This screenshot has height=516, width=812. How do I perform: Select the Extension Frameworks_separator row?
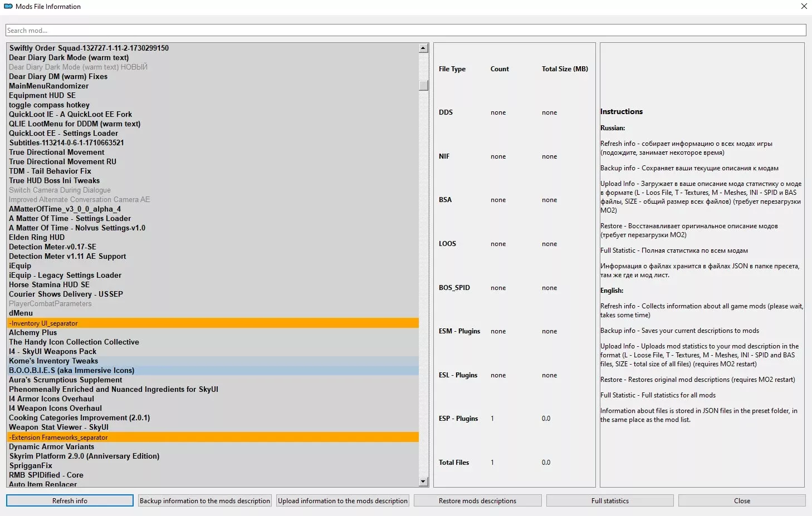pyautogui.click(x=213, y=437)
